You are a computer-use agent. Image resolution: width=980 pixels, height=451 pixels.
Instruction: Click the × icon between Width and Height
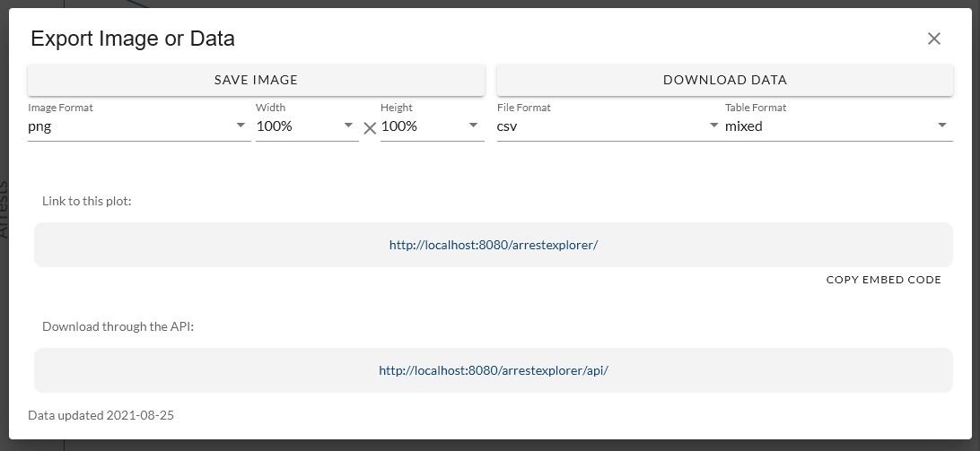point(370,128)
